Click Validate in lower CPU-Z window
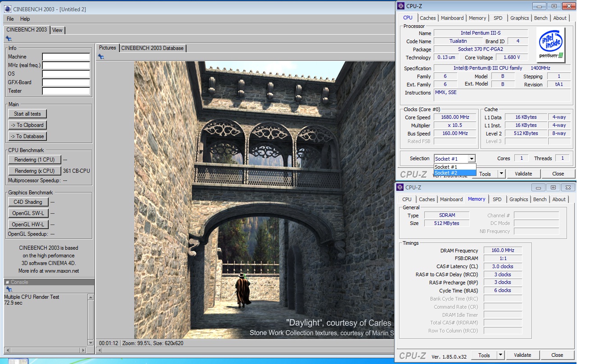 coord(522,355)
